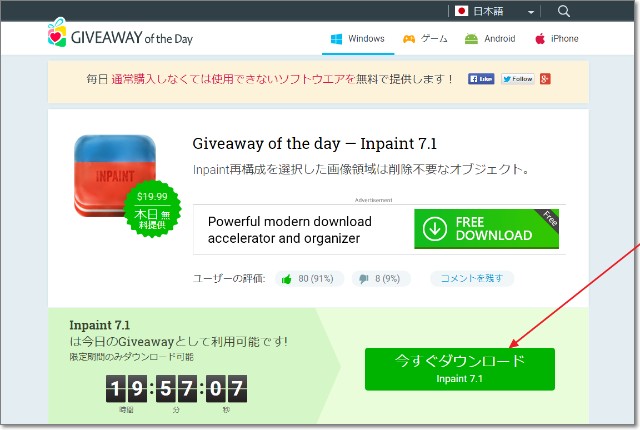Go to the iPhone section
This screenshot has width=640, height=430.
(x=557, y=39)
